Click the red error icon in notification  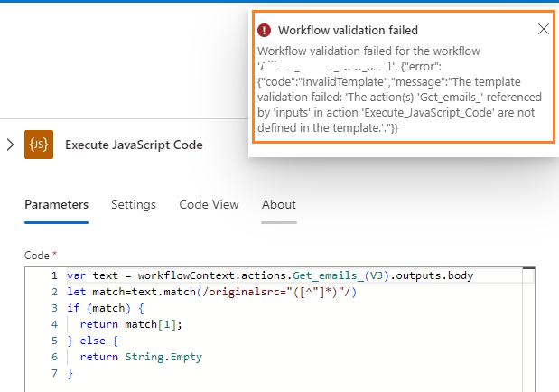tap(265, 30)
